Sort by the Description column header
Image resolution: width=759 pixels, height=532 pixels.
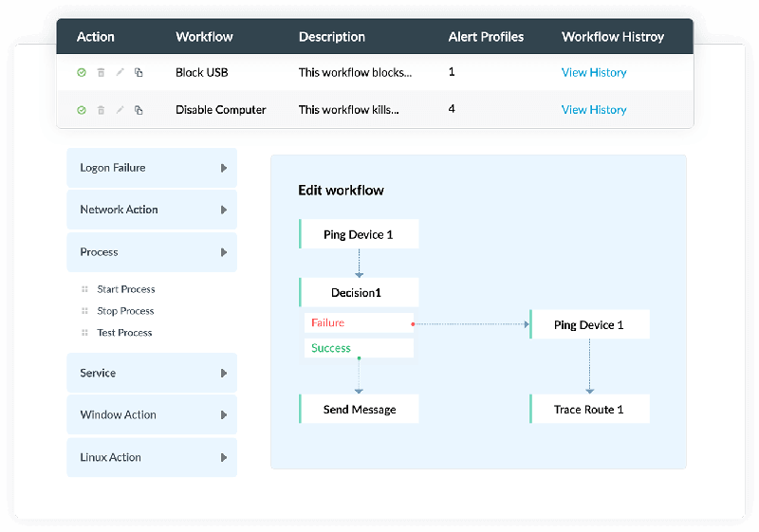[x=332, y=37]
